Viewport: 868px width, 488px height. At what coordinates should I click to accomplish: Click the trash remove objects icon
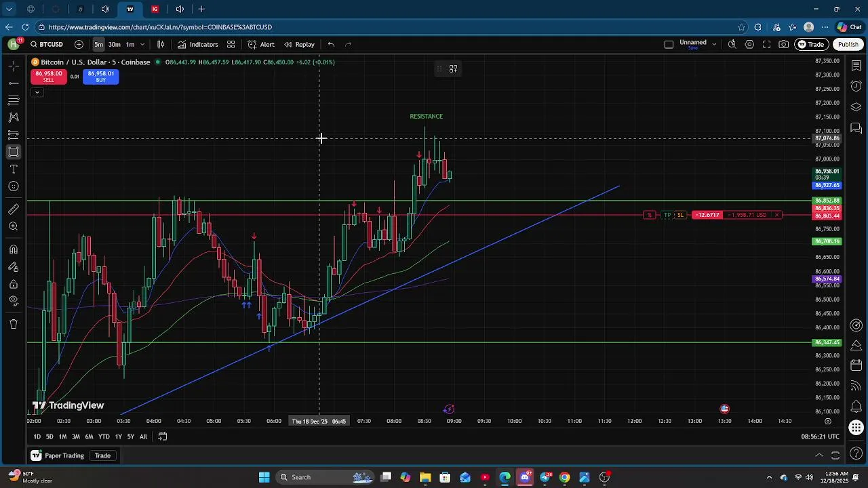[14, 324]
